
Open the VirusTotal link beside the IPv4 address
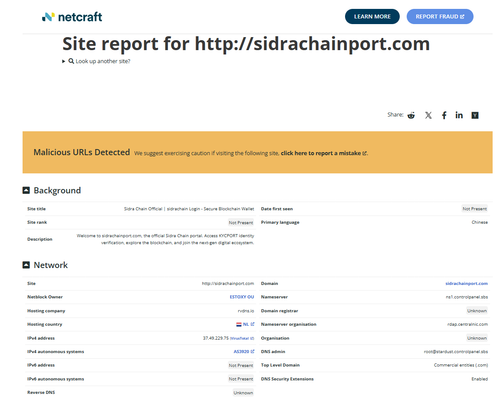242,338
